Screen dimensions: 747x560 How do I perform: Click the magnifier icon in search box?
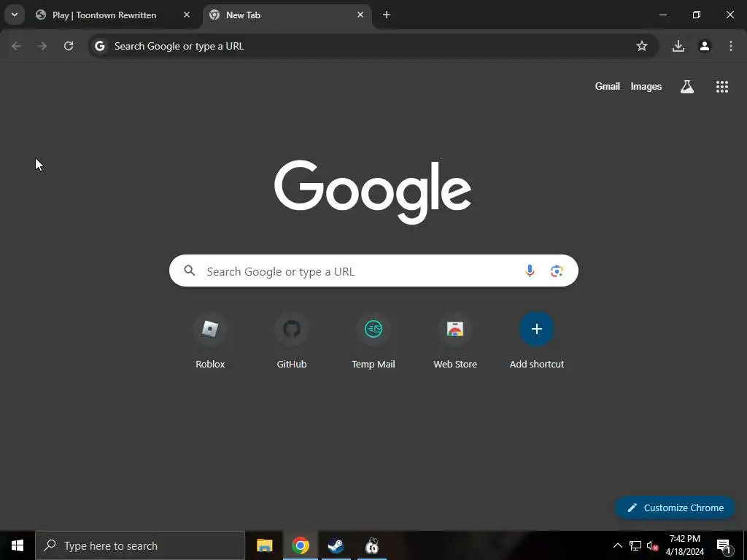point(190,271)
